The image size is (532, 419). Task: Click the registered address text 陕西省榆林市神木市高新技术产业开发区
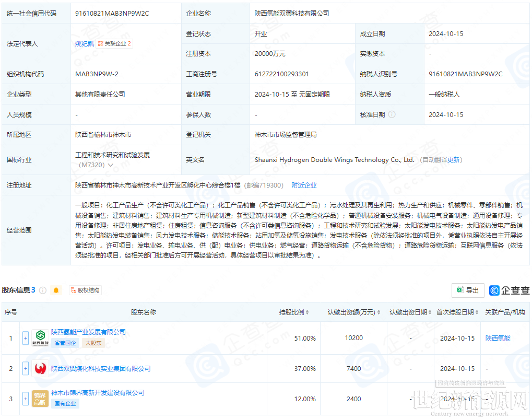point(158,185)
